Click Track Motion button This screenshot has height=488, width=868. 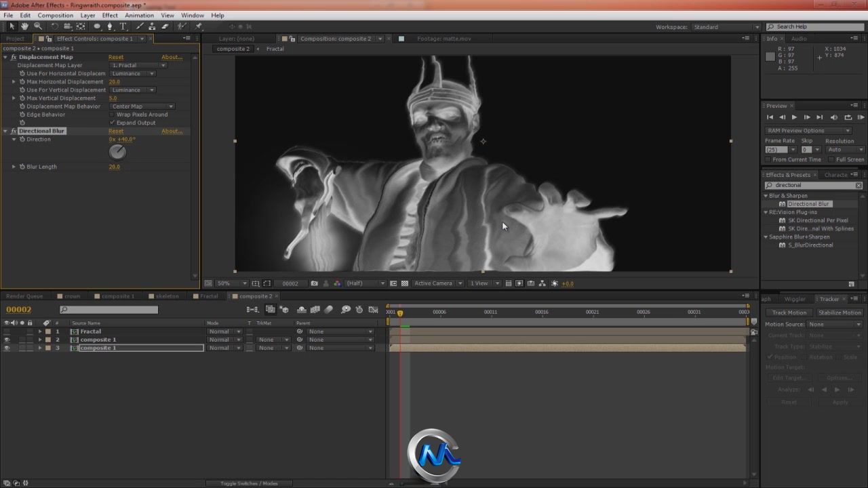pos(789,313)
